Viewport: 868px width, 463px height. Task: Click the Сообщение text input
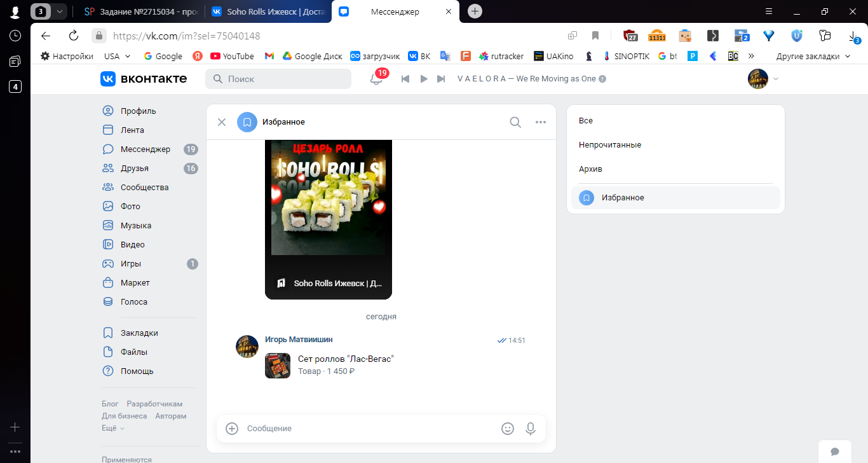point(369,429)
